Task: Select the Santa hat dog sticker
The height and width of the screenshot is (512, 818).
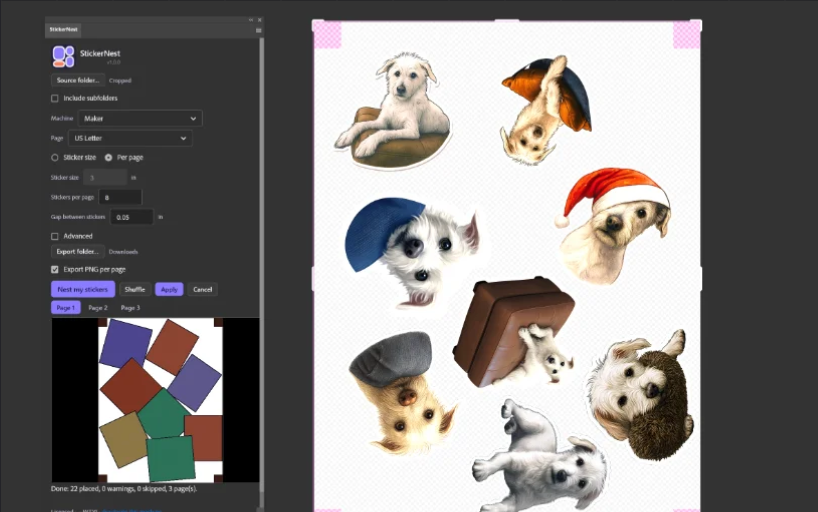Action: (613, 224)
